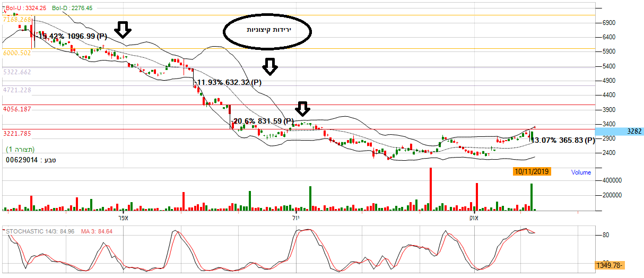The image size is (644, 278).
Task: Click the down arrow above the -20.6% label
Action: tap(302, 109)
